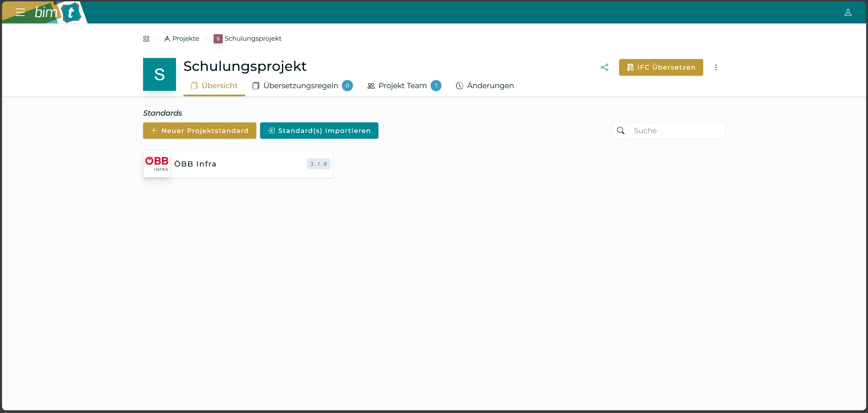This screenshot has height=413, width=868.
Task: Click the IFC Übersetzen button
Action: (x=661, y=67)
